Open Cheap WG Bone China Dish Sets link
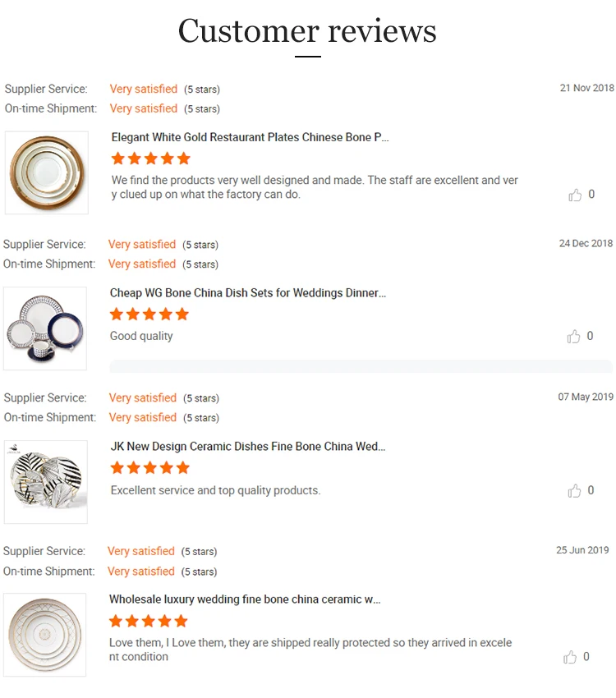Screen dimensions: 616x698 click(247, 292)
